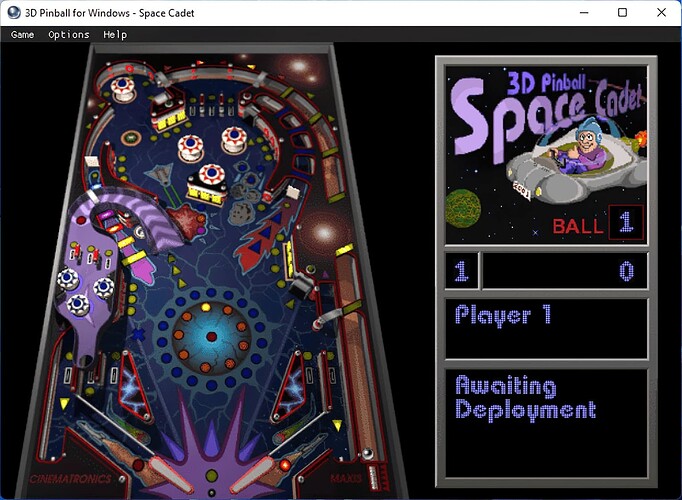Screen dimensions: 682x500
Task: Click the glowing red light by right flipper
Action: (x=285, y=465)
